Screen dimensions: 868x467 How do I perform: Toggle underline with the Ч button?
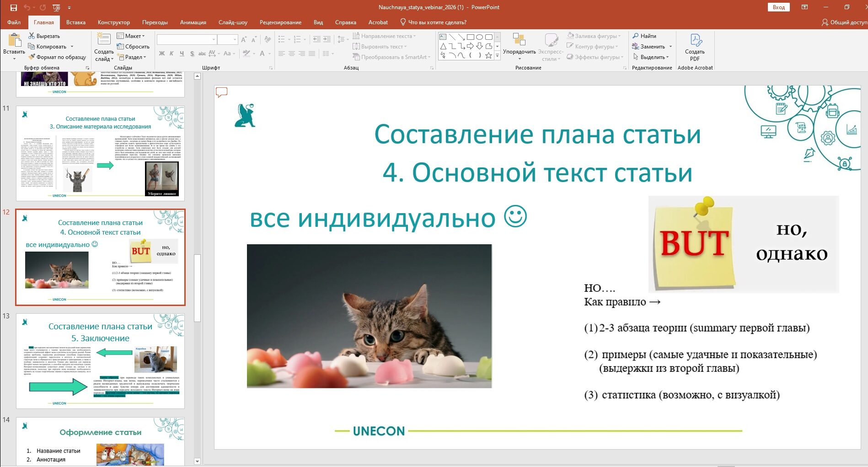182,54
